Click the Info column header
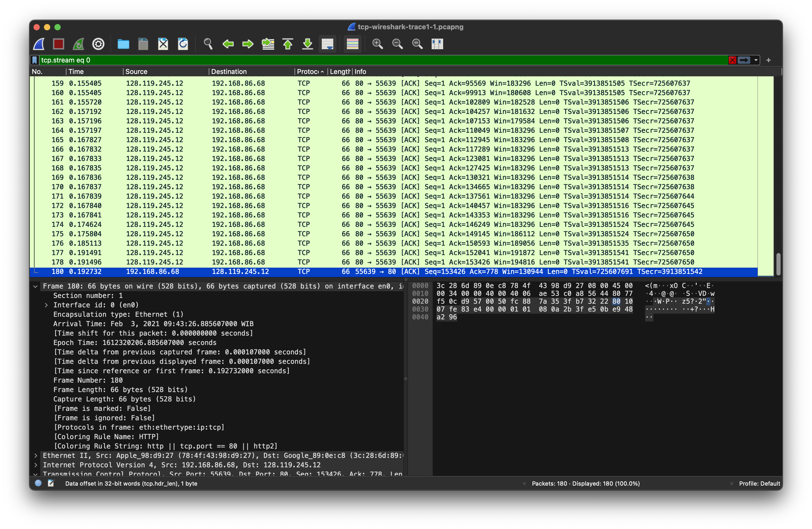This screenshot has width=812, height=529. [566, 72]
